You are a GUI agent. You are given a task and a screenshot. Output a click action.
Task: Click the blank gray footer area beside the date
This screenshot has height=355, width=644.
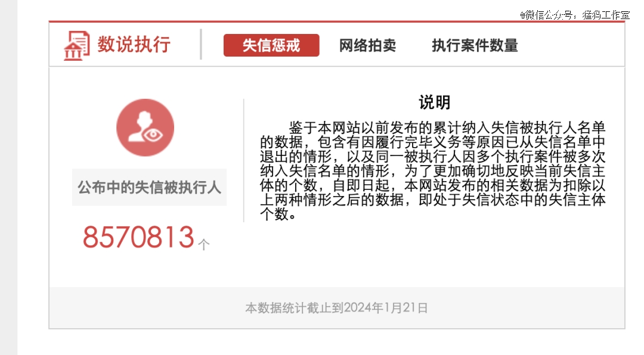[x=526, y=308]
